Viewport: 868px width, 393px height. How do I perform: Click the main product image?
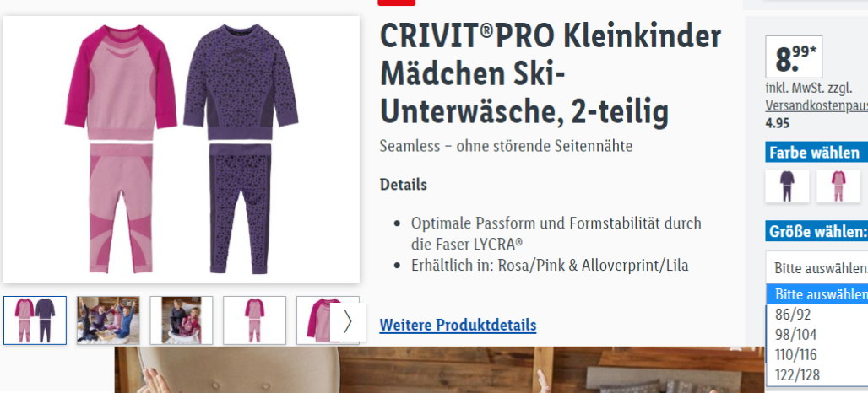coord(182,149)
